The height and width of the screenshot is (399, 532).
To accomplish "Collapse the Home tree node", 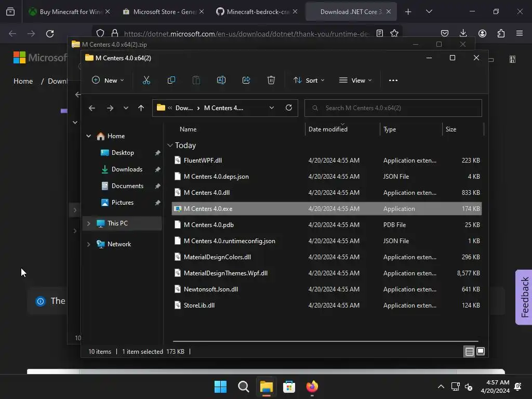I will coord(88,136).
